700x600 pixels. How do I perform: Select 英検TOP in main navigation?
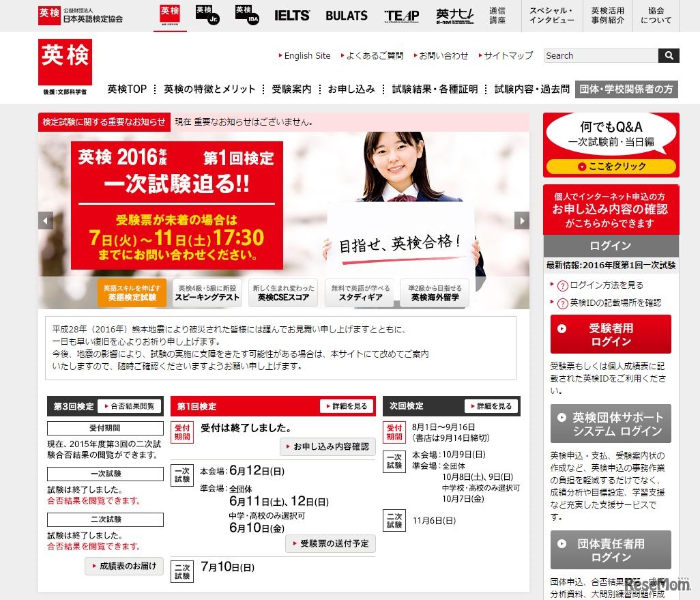tap(127, 89)
